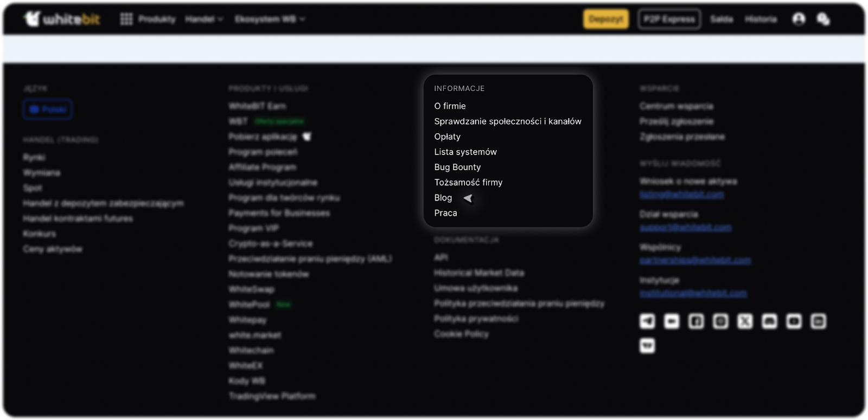The image size is (868, 420).
Task: Open the Facebook social icon
Action: (x=696, y=321)
